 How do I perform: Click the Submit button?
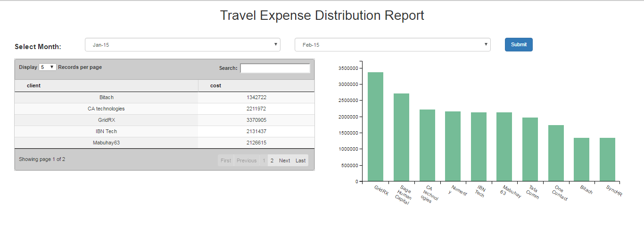point(519,44)
